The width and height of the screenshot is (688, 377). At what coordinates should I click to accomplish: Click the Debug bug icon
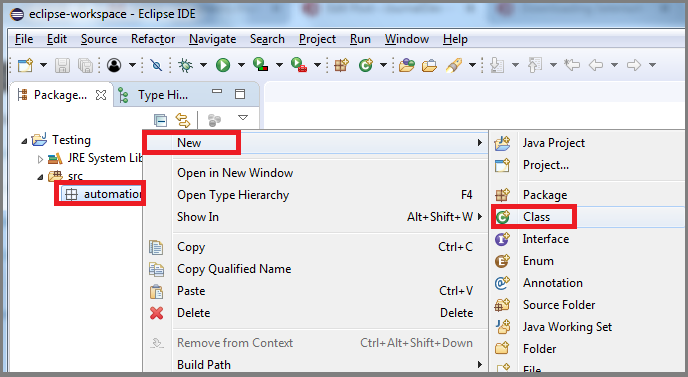[185, 65]
